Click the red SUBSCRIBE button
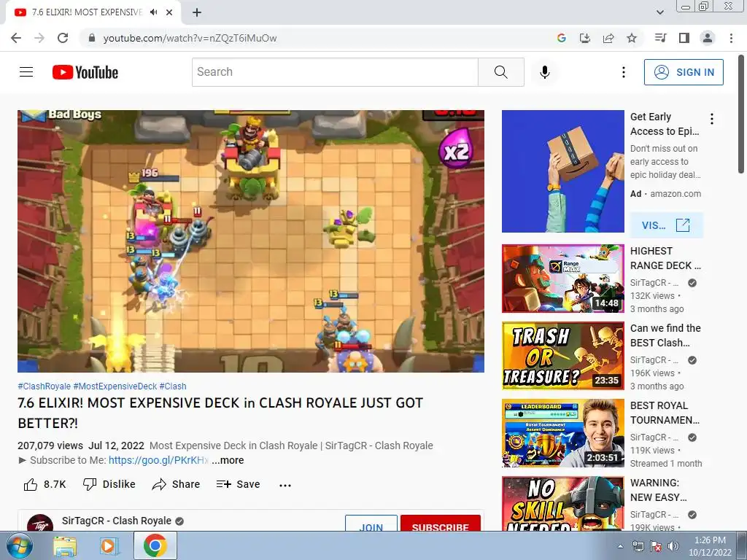Viewport: 747px width, 560px height. click(x=440, y=524)
